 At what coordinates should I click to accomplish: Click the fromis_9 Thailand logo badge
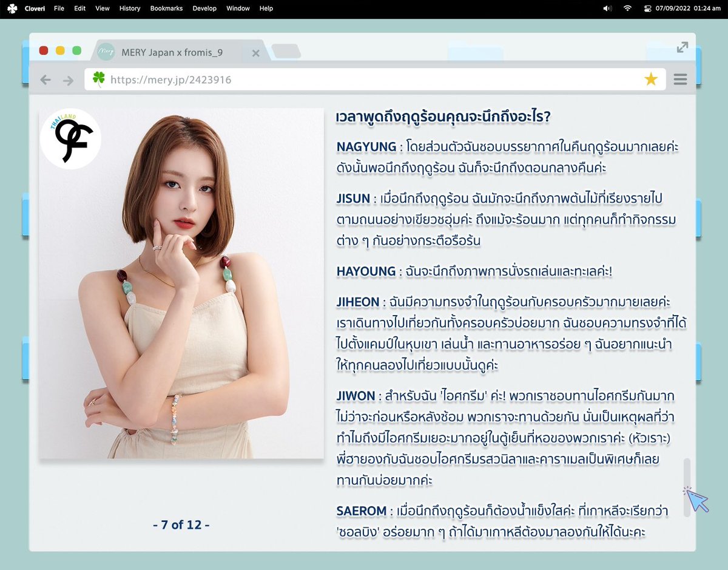click(x=70, y=139)
